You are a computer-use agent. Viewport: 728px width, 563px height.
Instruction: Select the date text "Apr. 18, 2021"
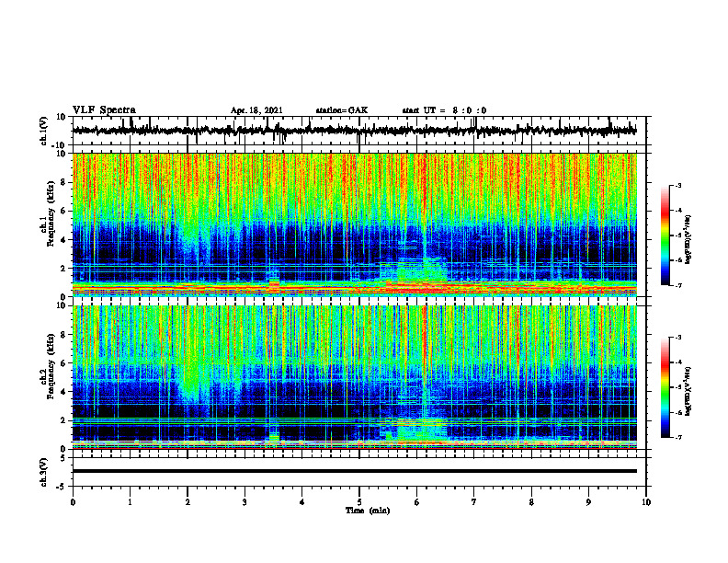(256, 110)
